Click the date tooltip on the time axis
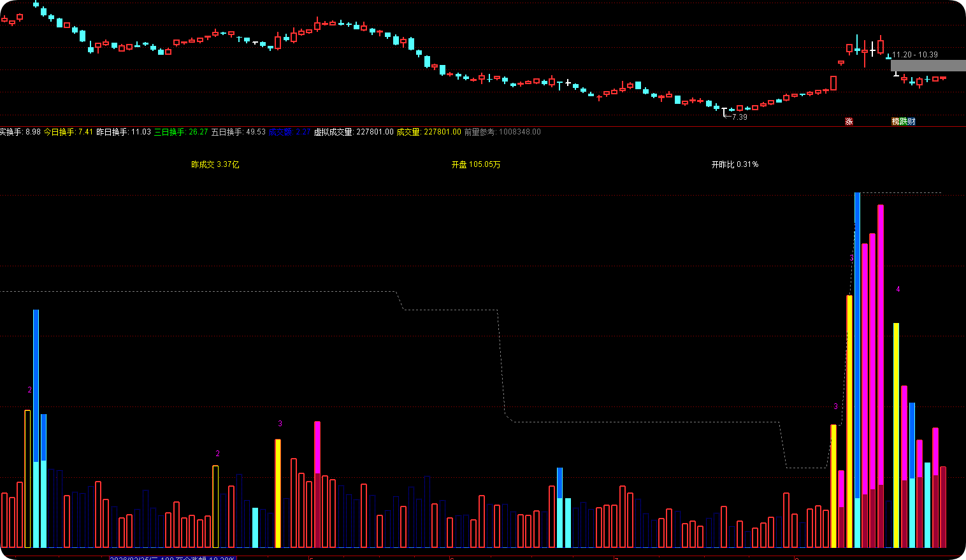This screenshot has width=966, height=560. tap(173, 558)
